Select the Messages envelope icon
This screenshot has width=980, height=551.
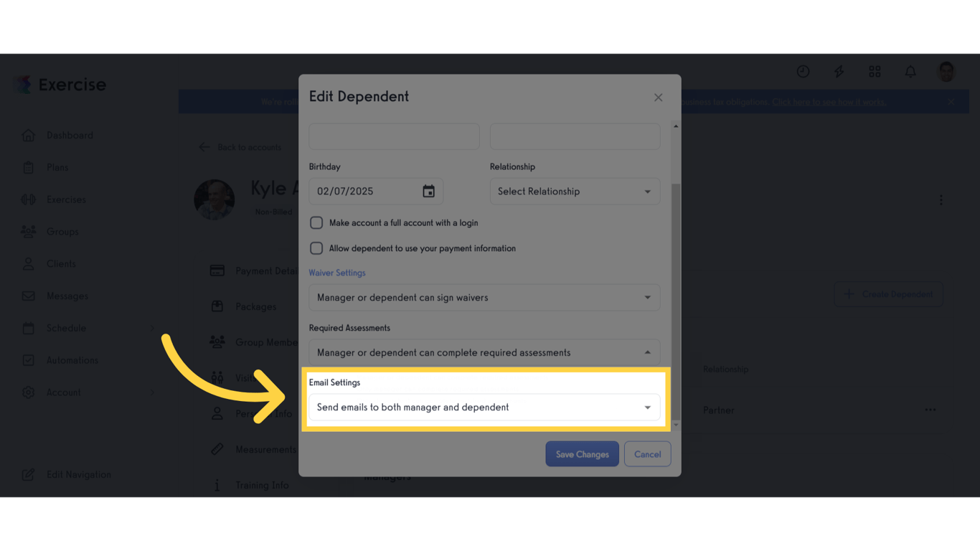pyautogui.click(x=28, y=296)
